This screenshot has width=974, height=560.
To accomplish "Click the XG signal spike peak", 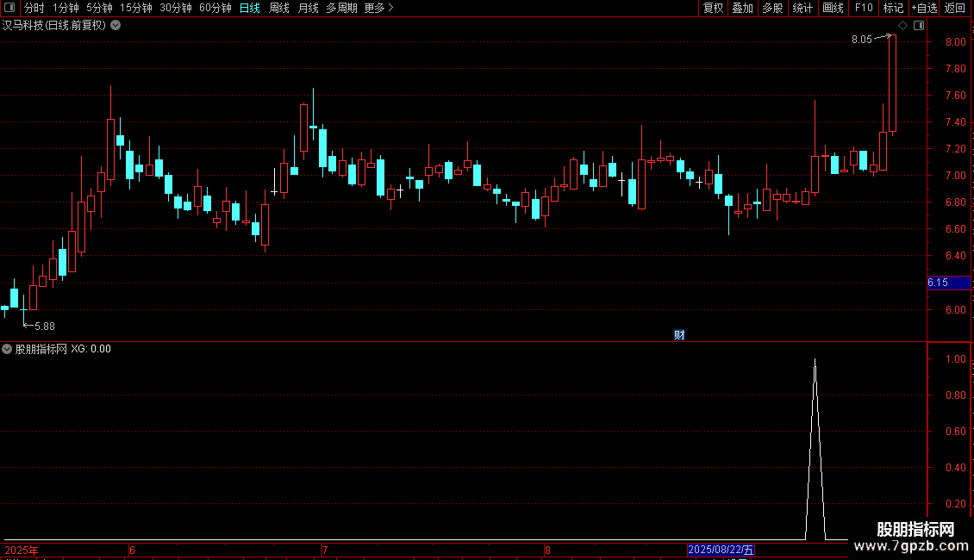I will (815, 360).
